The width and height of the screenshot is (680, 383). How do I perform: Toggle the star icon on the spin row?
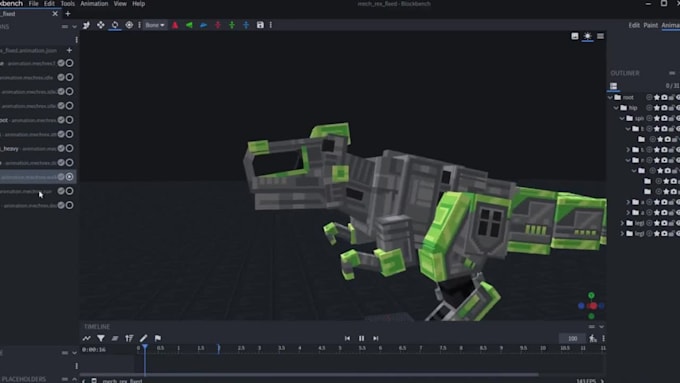[x=657, y=118]
